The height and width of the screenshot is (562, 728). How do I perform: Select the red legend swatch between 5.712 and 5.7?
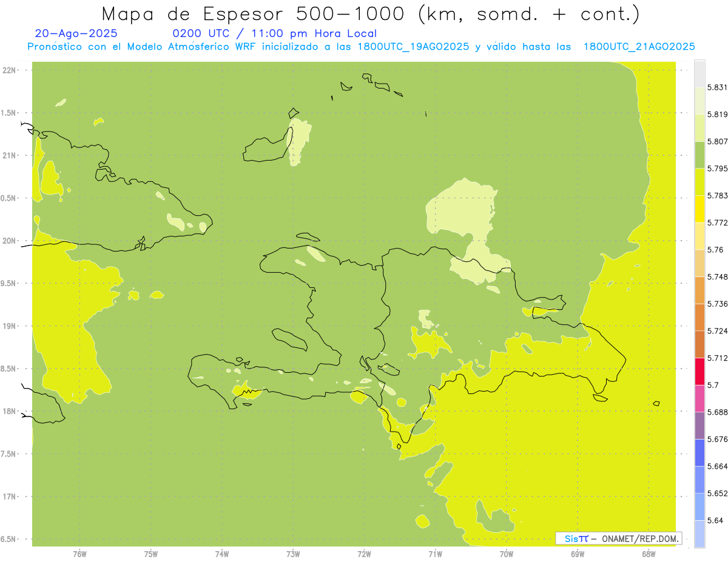click(699, 372)
